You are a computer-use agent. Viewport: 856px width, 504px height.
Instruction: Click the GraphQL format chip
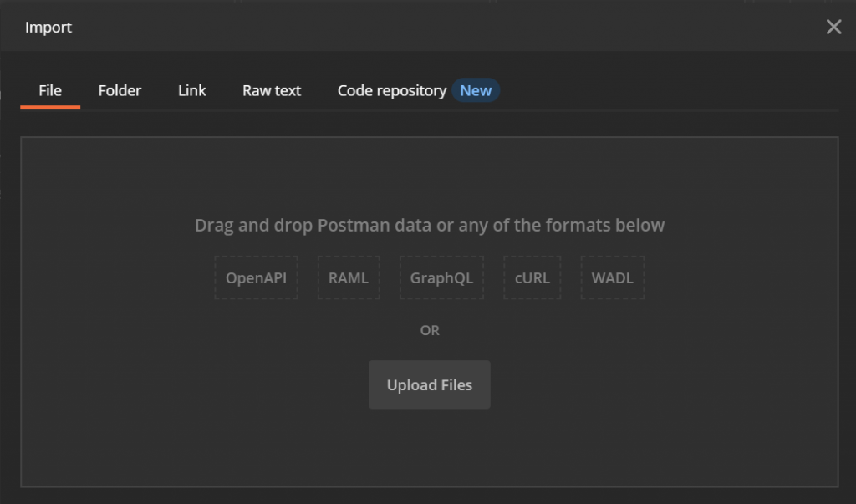(x=441, y=278)
